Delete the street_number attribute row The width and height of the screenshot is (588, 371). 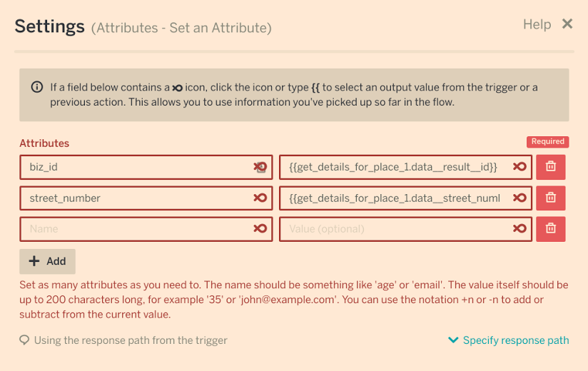551,198
